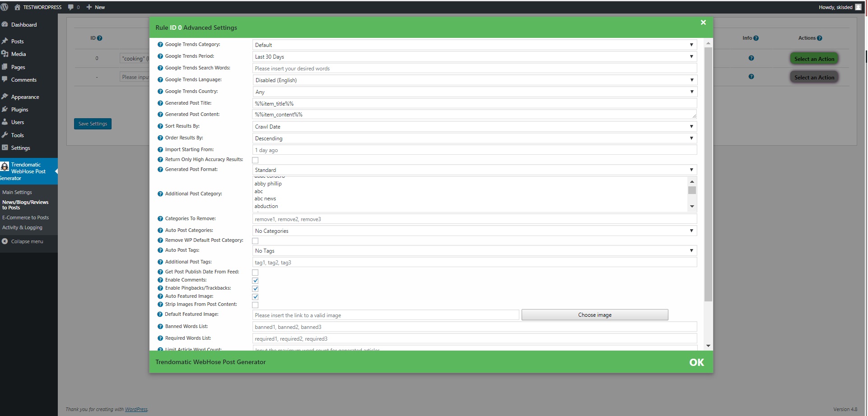Click help icon beside Auto Post Tags
This screenshot has height=416, width=868.
(160, 250)
